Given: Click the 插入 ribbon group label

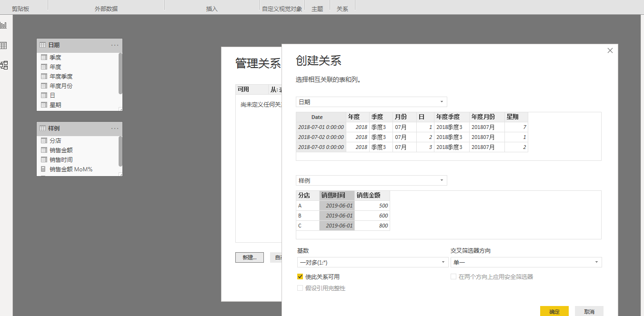Looking at the screenshot, I should (x=212, y=9).
